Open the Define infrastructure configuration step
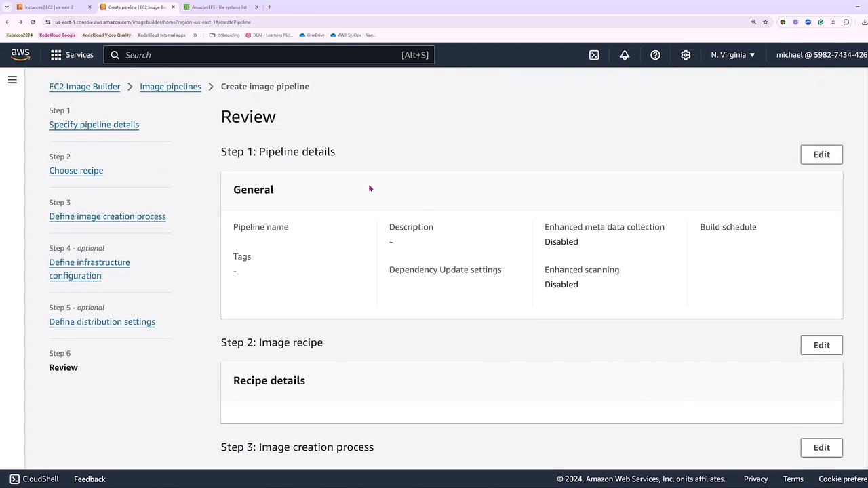Image resolution: width=868 pixels, height=488 pixels. [x=90, y=269]
